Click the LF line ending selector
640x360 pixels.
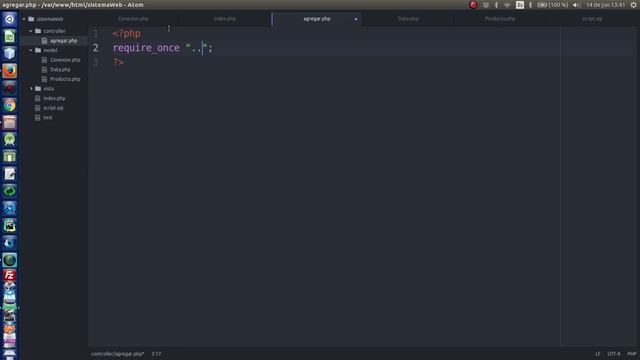point(598,354)
